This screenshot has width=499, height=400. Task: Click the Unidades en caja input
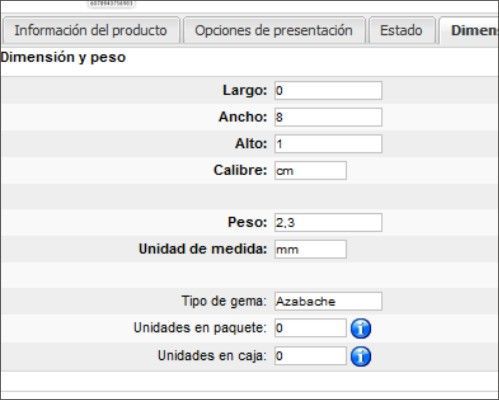tap(310, 356)
